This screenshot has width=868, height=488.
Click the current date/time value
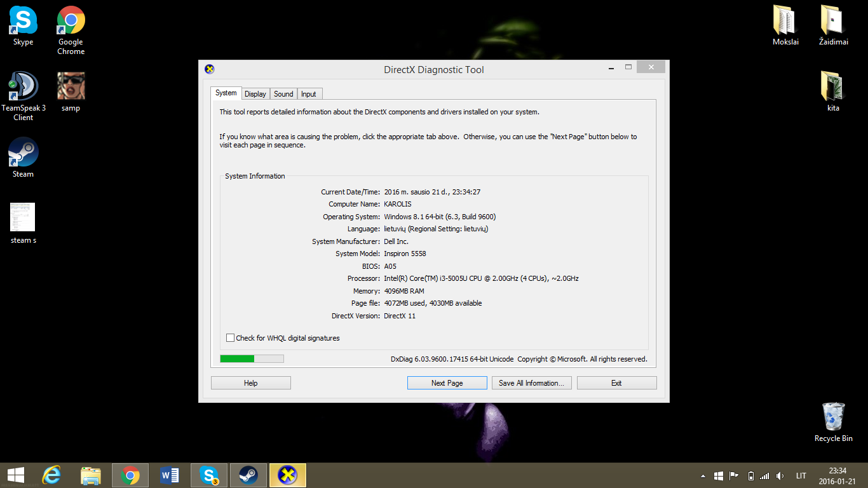[432, 192]
